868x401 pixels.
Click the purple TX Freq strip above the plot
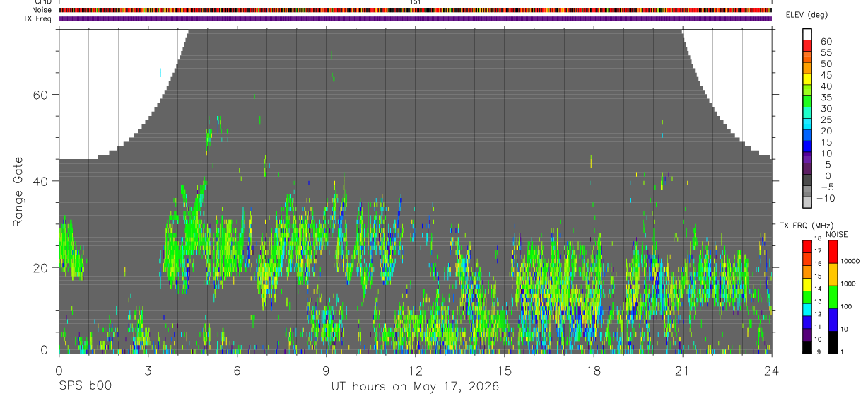click(x=415, y=18)
